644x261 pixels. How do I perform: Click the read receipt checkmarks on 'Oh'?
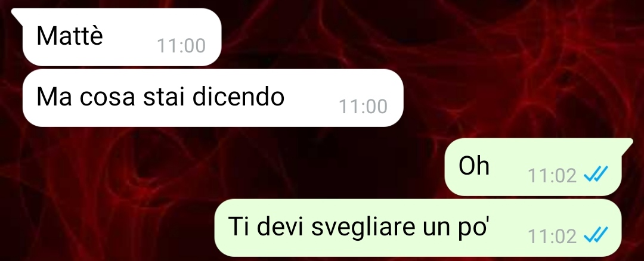596,176
